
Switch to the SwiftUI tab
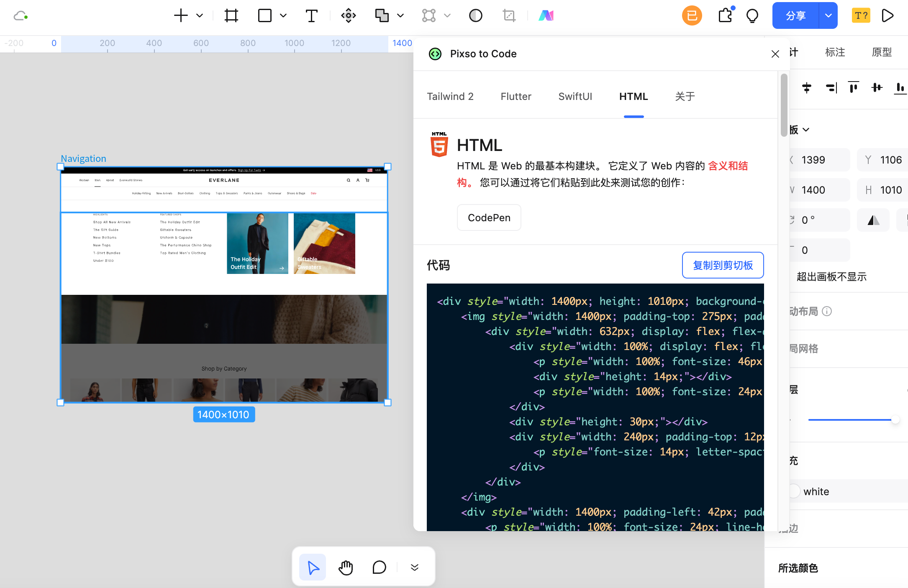pos(575,97)
